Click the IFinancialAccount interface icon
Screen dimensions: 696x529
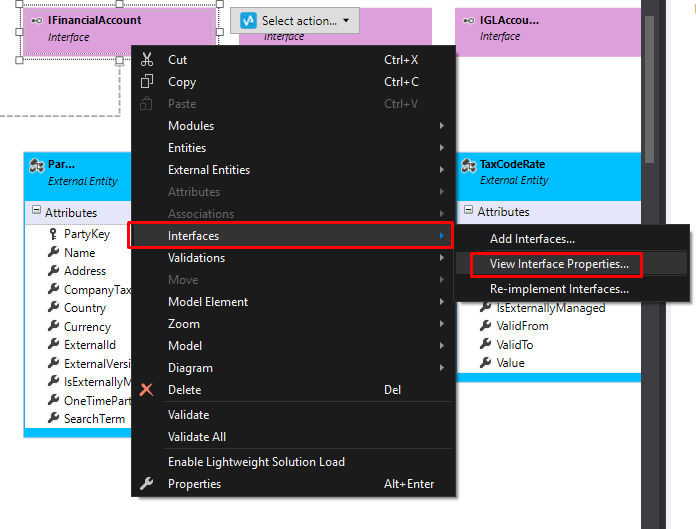click(37, 20)
